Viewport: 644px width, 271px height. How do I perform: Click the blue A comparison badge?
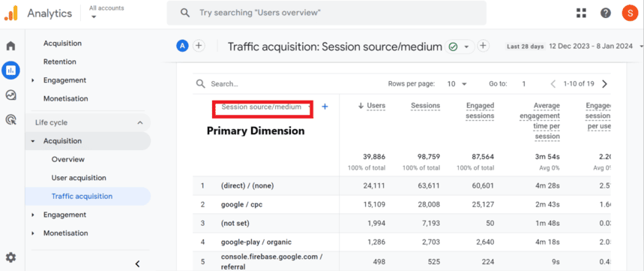click(x=182, y=46)
